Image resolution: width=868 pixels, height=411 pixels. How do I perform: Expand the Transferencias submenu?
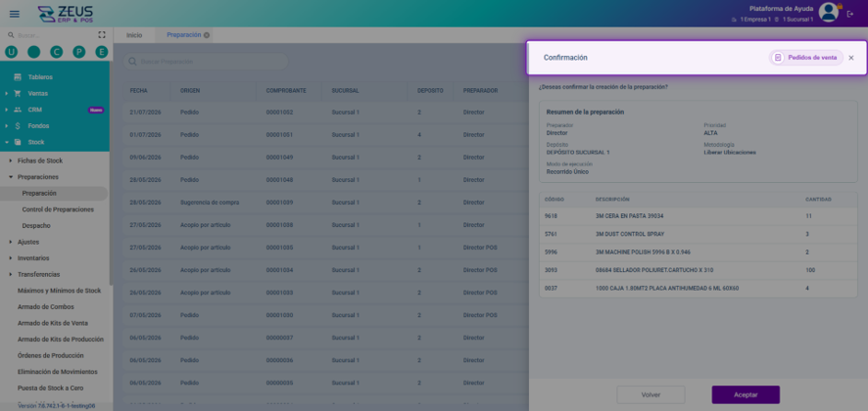pyautogui.click(x=11, y=274)
